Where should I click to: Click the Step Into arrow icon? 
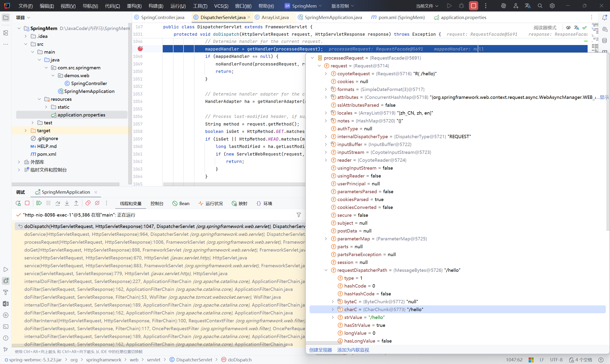67,203
